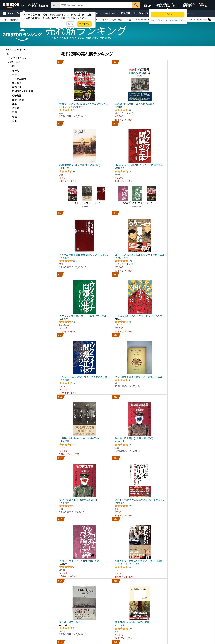
Task: Click the Amazon.co.jp logo
Action: (14, 5)
